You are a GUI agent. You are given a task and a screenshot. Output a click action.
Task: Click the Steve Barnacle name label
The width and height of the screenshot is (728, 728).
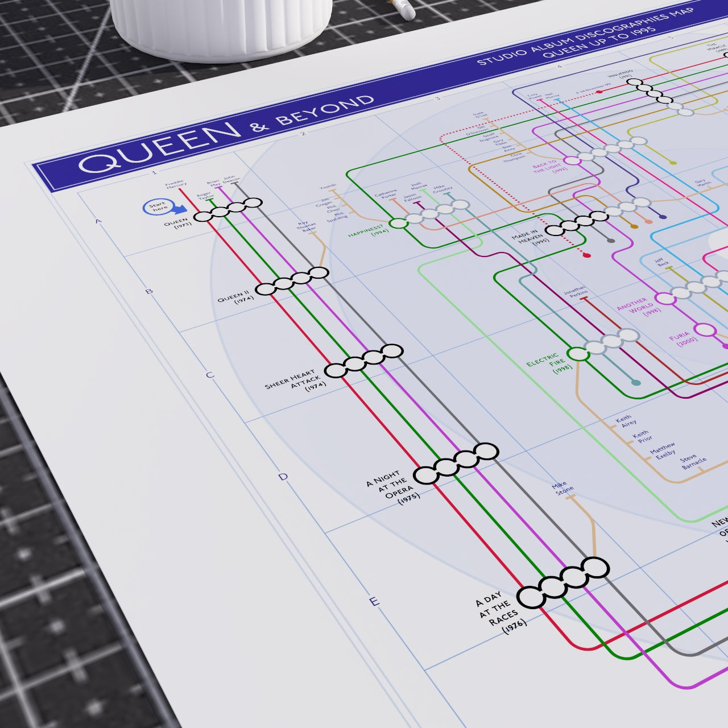pyautogui.click(x=693, y=462)
